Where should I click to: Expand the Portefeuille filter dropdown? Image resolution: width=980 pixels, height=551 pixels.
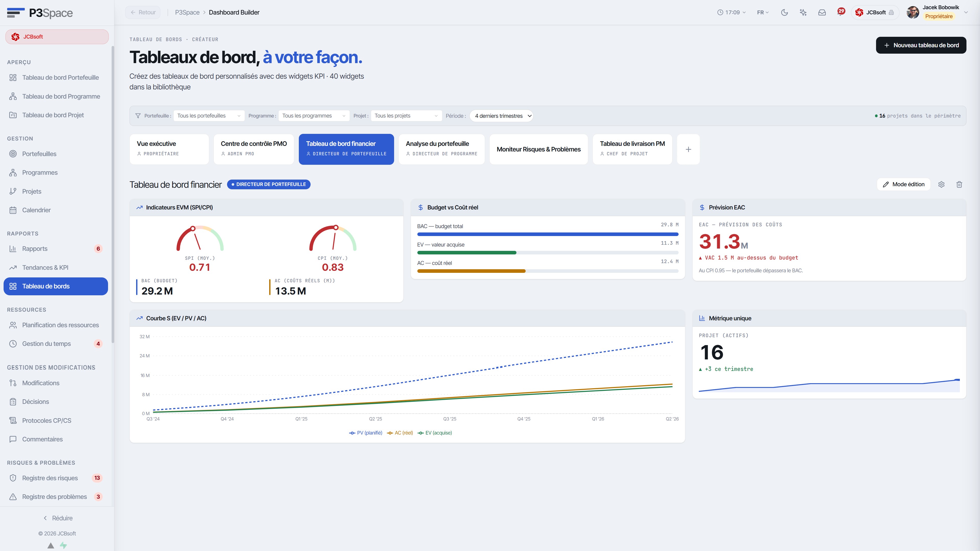209,116
